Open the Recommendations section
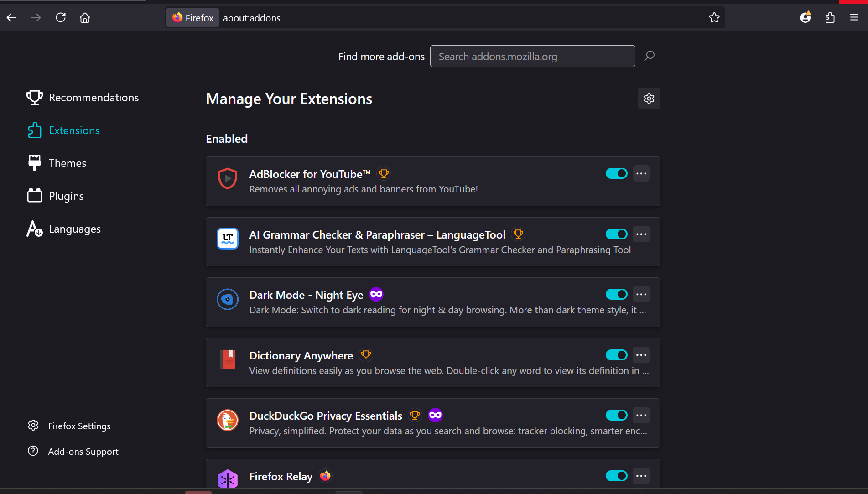Screen dimensions: 868x494 tap(83, 98)
